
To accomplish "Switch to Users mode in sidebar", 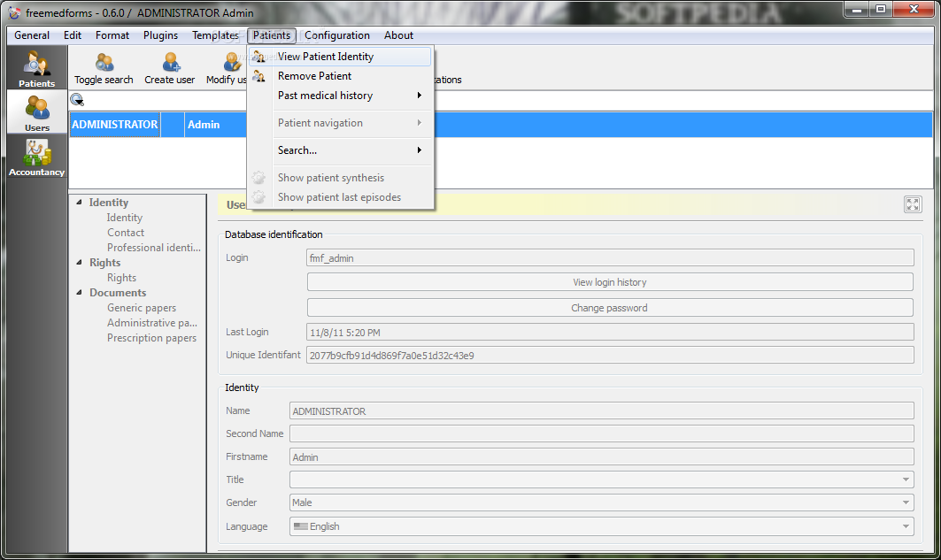I will 36,112.
